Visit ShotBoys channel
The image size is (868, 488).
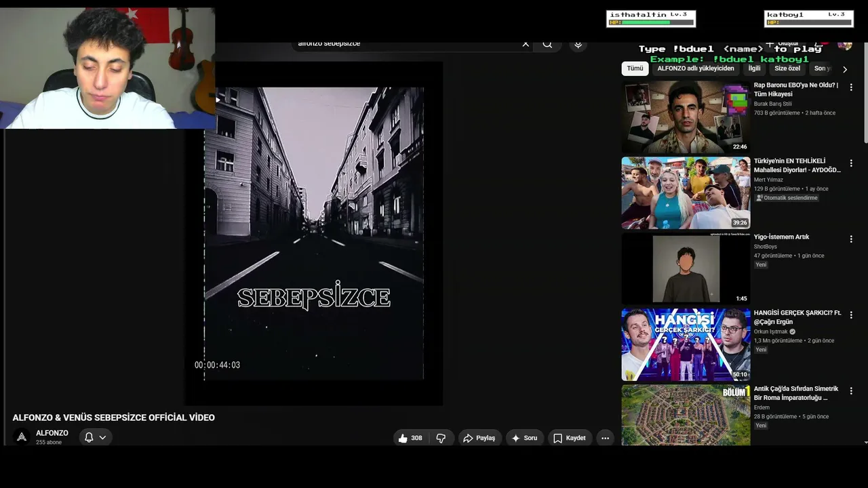[x=766, y=247]
